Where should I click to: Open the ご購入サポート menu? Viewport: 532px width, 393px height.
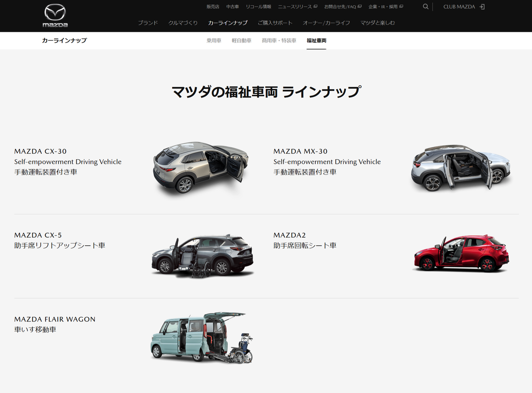tap(275, 23)
